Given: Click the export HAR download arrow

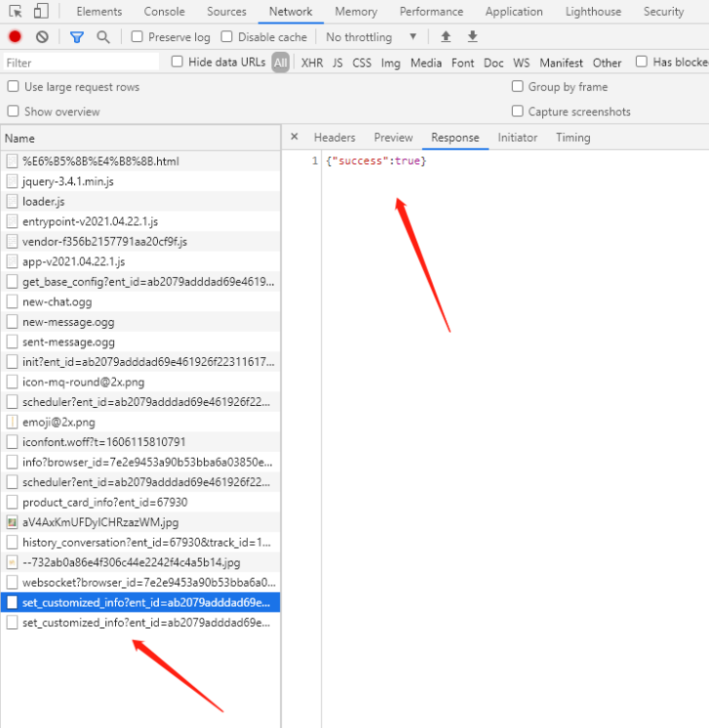Looking at the screenshot, I should [472, 36].
